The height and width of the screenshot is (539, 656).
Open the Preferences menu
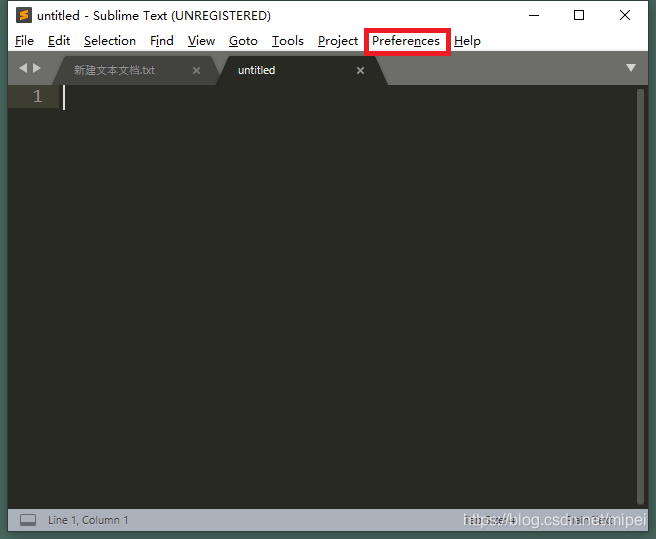[x=406, y=41]
